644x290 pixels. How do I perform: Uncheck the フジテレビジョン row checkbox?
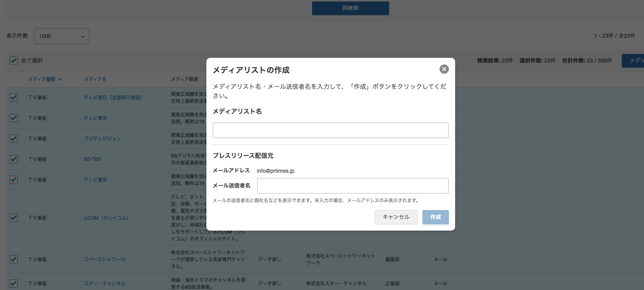pos(14,139)
